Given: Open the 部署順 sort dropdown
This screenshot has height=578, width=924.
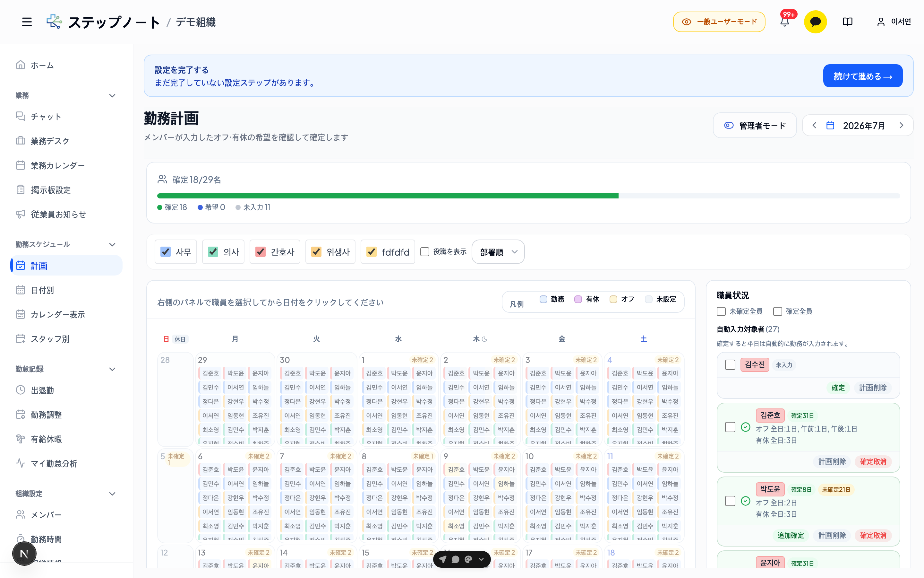Looking at the screenshot, I should coord(498,252).
